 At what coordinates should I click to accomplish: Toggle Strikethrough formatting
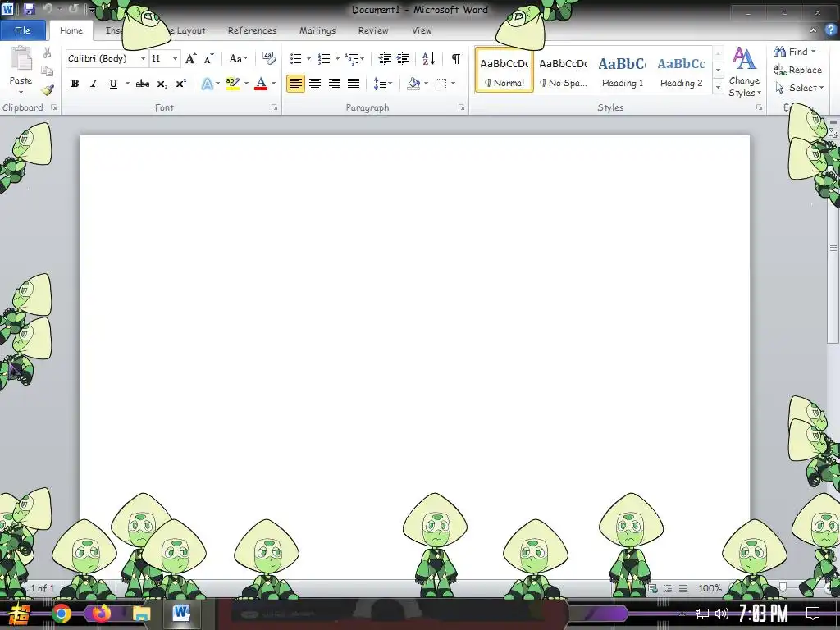(142, 84)
